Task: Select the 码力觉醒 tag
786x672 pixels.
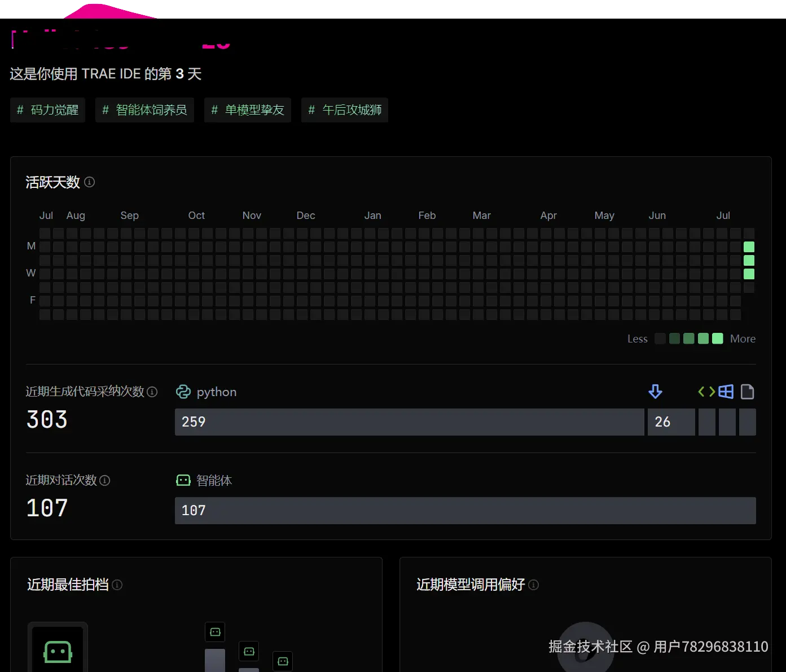Action: 47,110
